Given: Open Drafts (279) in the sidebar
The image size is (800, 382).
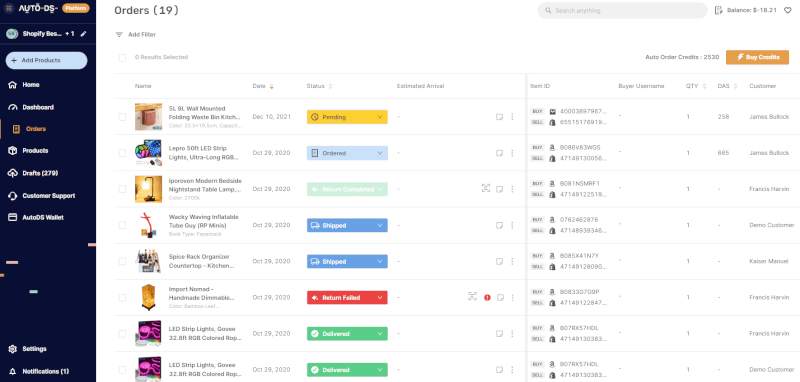Looking at the screenshot, I should (40, 173).
